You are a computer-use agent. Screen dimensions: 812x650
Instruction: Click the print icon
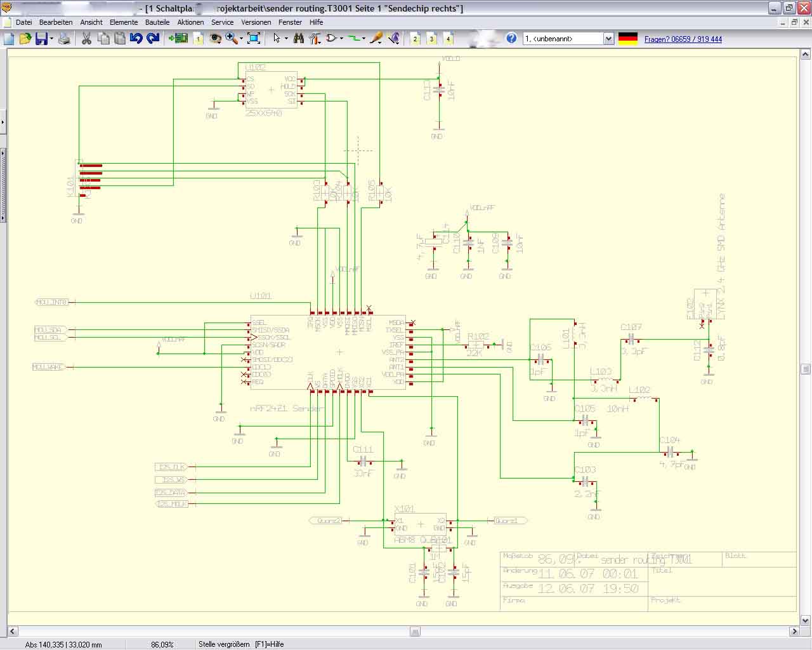[x=64, y=39]
